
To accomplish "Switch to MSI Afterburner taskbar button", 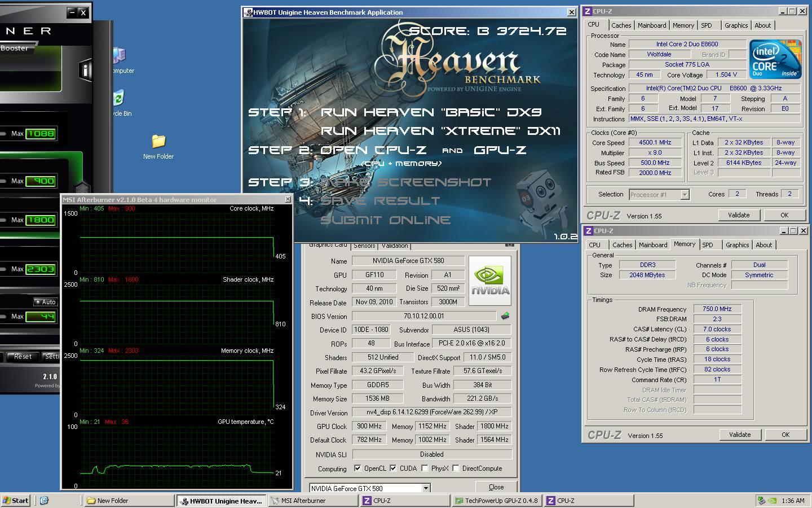I will 314,501.
